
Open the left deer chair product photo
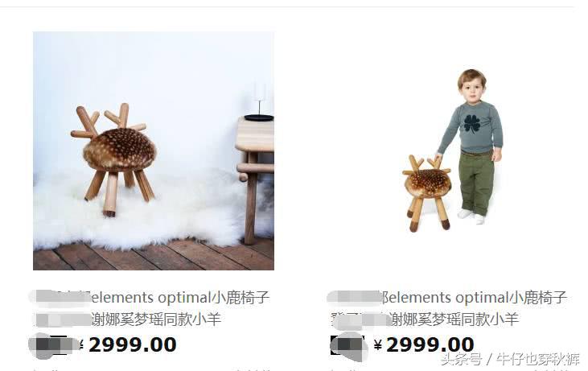click(154, 150)
